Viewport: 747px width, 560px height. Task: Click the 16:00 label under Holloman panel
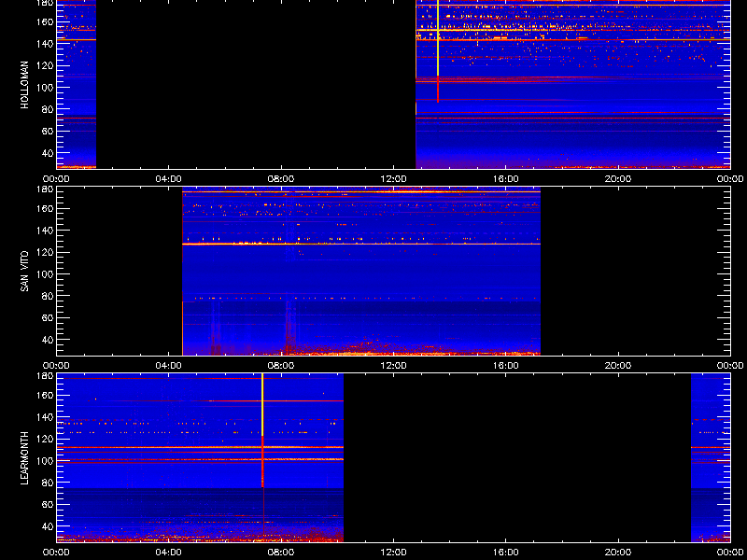tap(506, 179)
